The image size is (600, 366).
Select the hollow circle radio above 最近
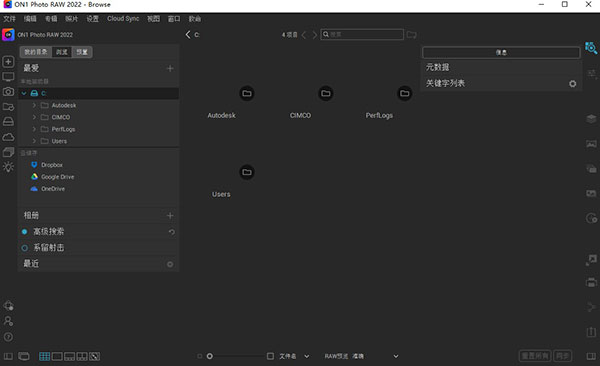24,248
